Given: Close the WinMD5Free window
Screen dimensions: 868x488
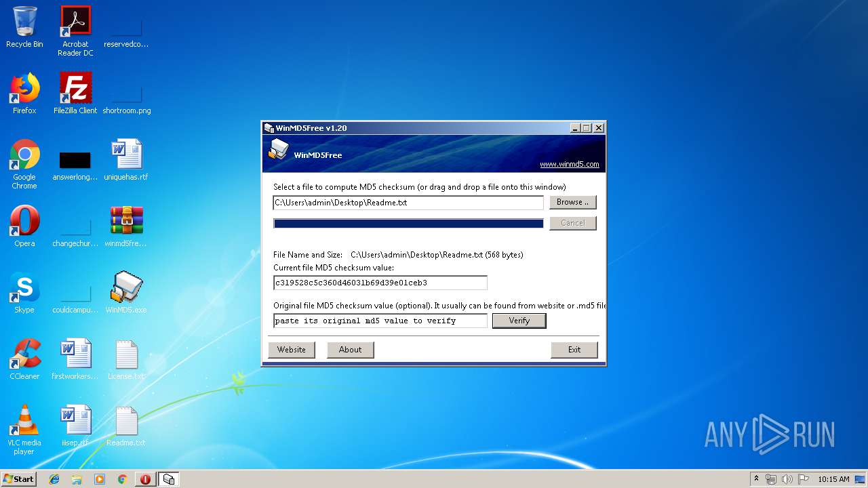Looking at the screenshot, I should (x=599, y=127).
